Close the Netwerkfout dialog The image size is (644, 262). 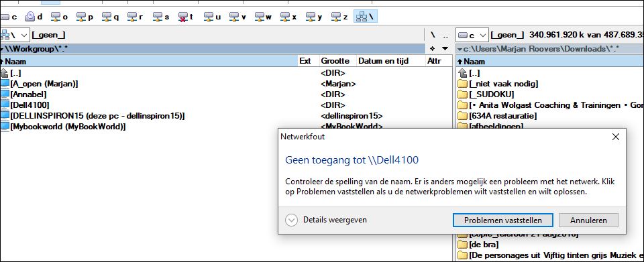(615, 137)
